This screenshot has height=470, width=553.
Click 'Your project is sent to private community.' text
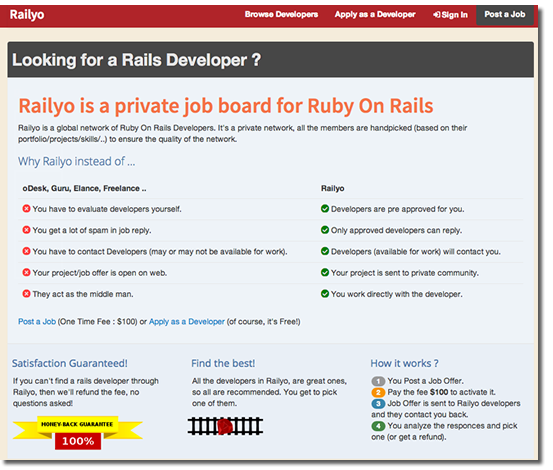[405, 273]
